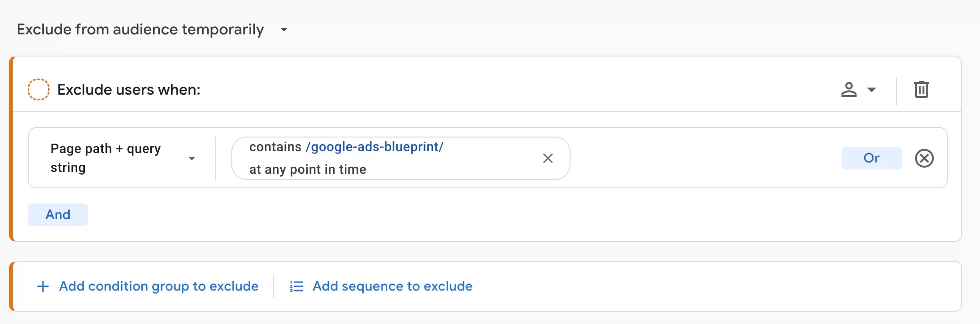Add an Or condition
This screenshot has width=980, height=324.
point(871,158)
